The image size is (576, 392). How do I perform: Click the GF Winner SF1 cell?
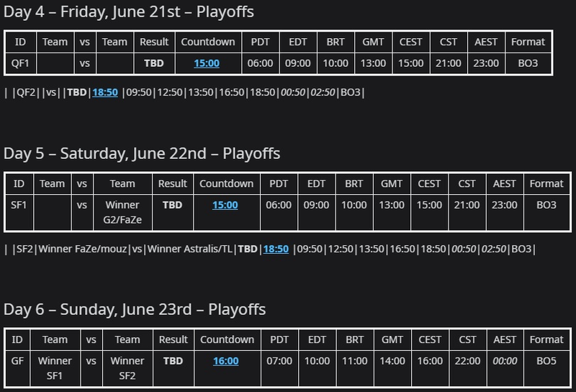click(55, 368)
